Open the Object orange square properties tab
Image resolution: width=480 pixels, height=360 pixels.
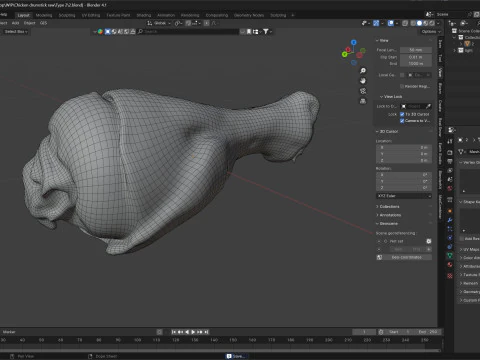click(450, 211)
